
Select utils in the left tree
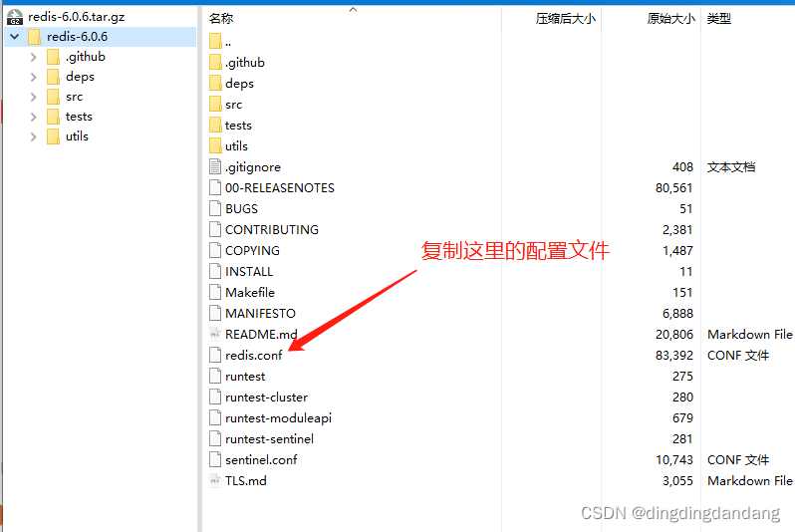tap(77, 136)
